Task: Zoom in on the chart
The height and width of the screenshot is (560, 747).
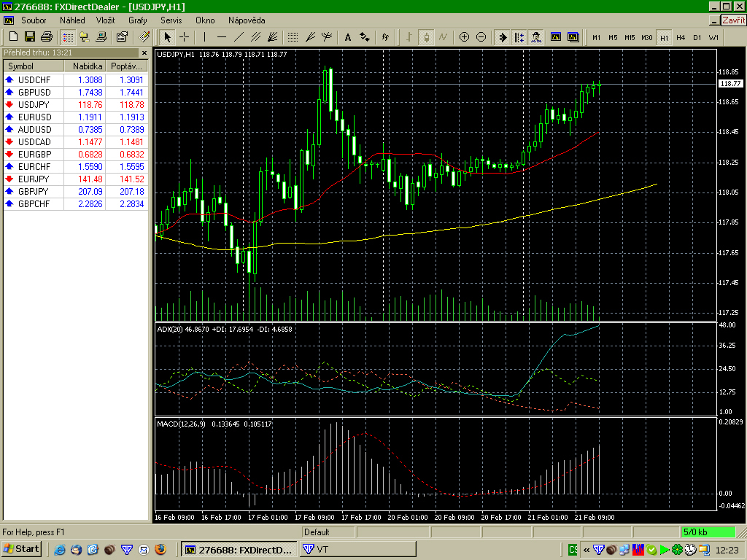Action: [464, 36]
